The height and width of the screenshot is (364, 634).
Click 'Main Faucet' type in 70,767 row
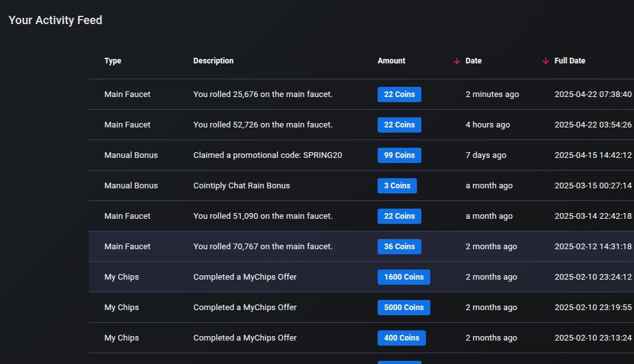click(x=128, y=247)
